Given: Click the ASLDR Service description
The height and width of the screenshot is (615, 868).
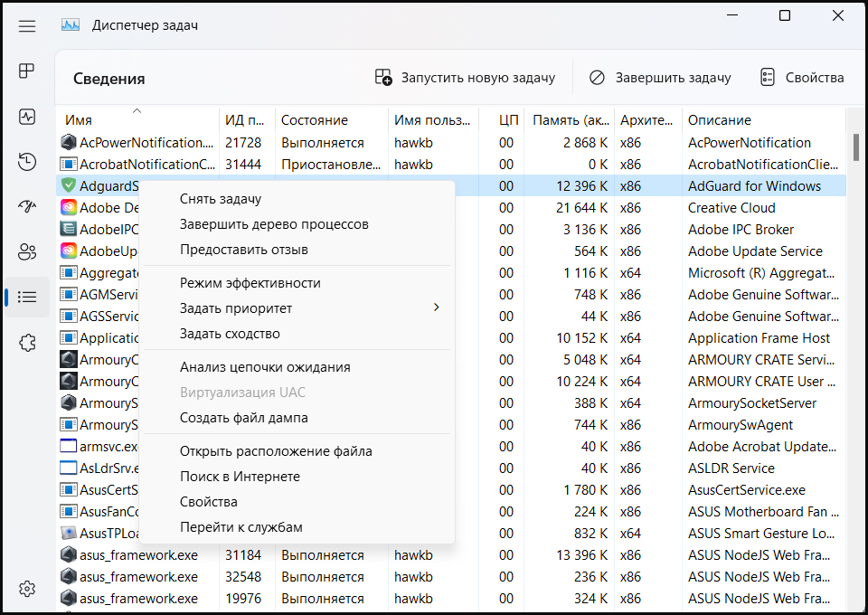Looking at the screenshot, I should [731, 468].
